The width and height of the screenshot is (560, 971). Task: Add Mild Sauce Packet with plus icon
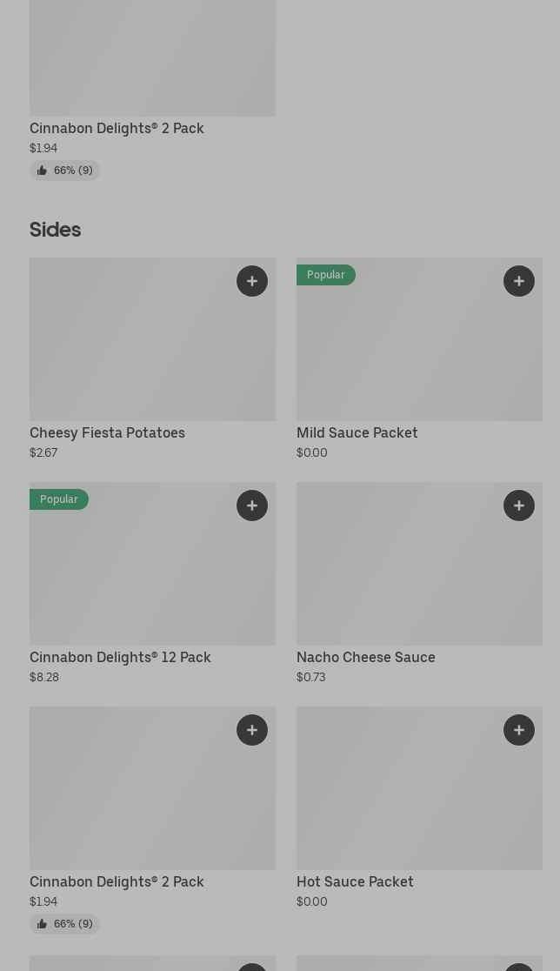518,281
